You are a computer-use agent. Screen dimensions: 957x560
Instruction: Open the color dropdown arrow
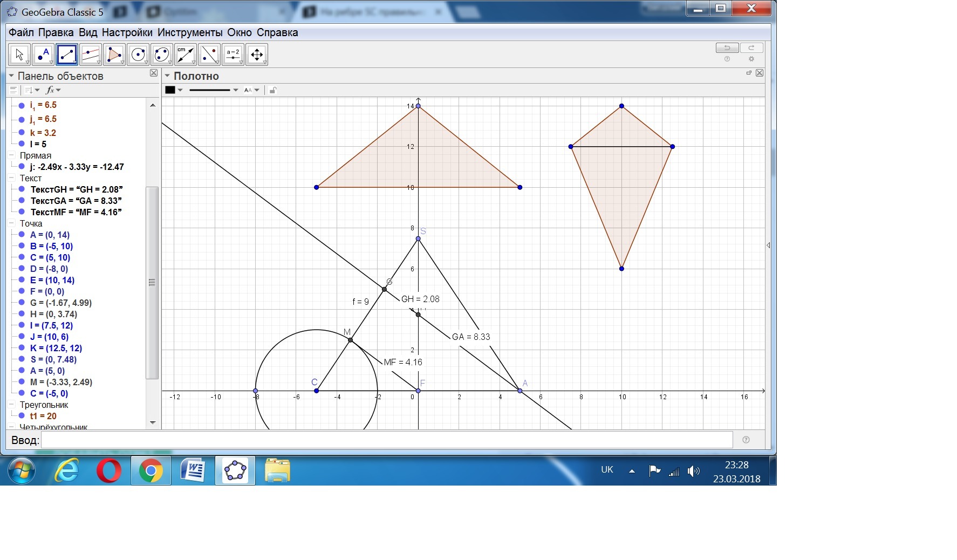[x=180, y=90]
